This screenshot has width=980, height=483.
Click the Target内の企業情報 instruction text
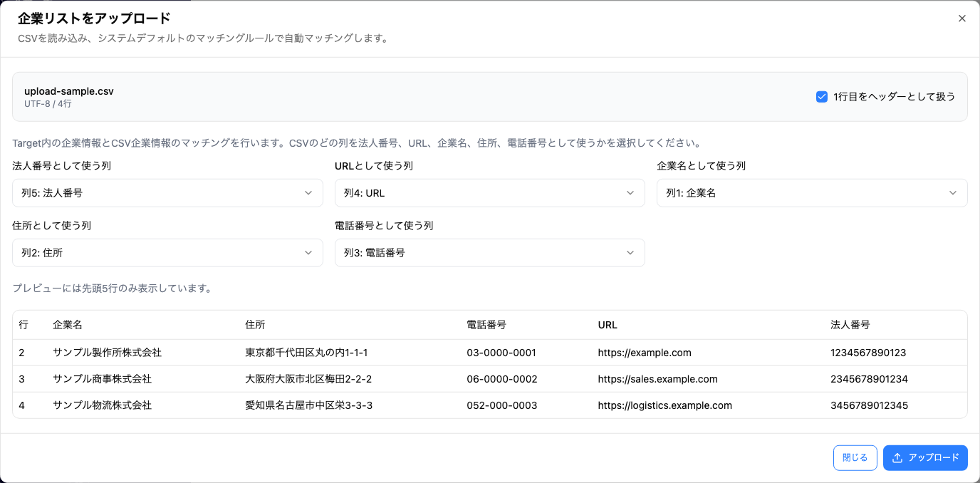coord(357,143)
